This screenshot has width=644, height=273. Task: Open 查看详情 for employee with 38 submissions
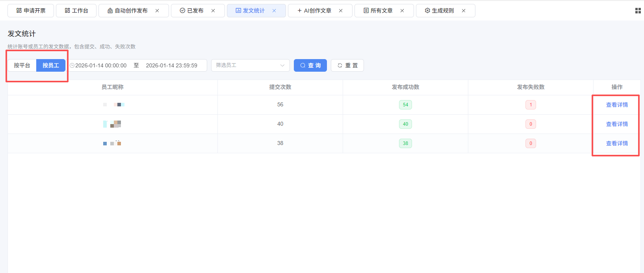click(617, 143)
